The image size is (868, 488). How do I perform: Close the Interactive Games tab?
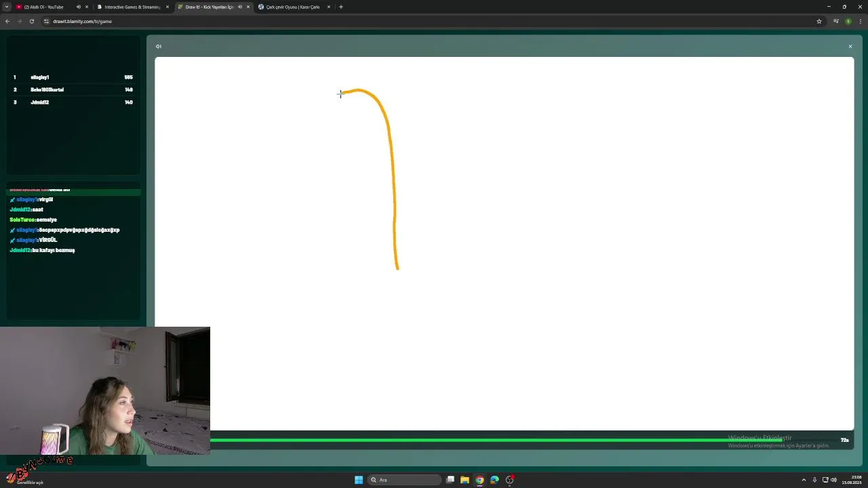(x=167, y=7)
